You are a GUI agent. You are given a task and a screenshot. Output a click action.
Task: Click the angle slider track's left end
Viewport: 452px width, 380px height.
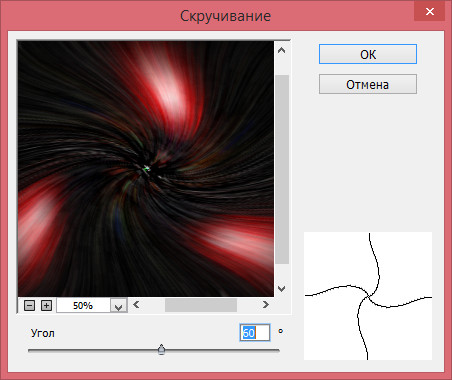(x=30, y=350)
